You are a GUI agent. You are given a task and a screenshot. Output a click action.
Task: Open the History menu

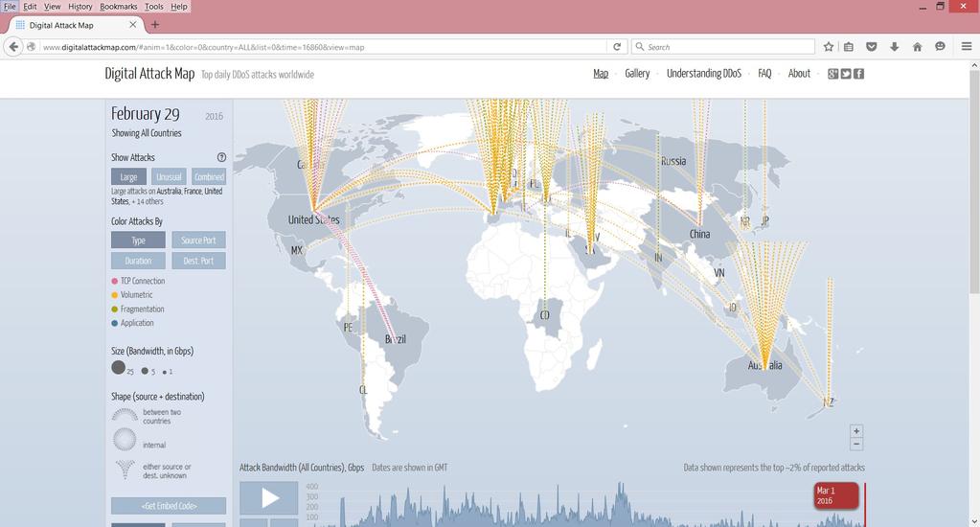[80, 7]
